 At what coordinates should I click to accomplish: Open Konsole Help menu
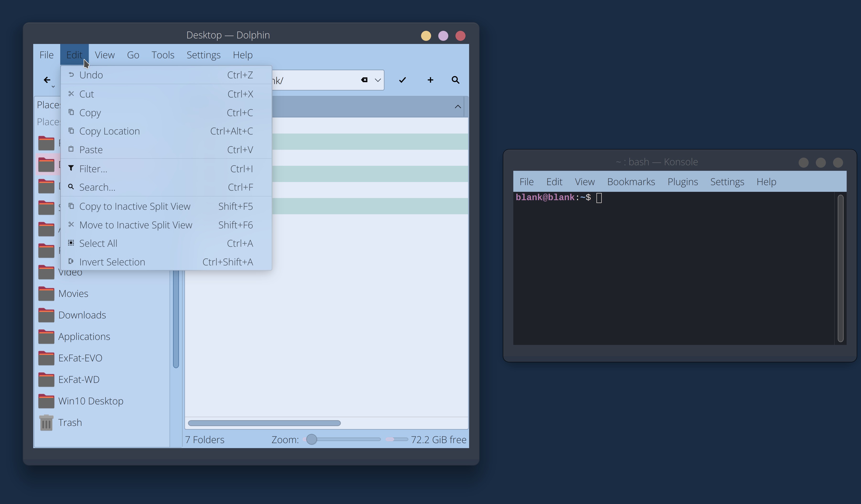(x=766, y=182)
